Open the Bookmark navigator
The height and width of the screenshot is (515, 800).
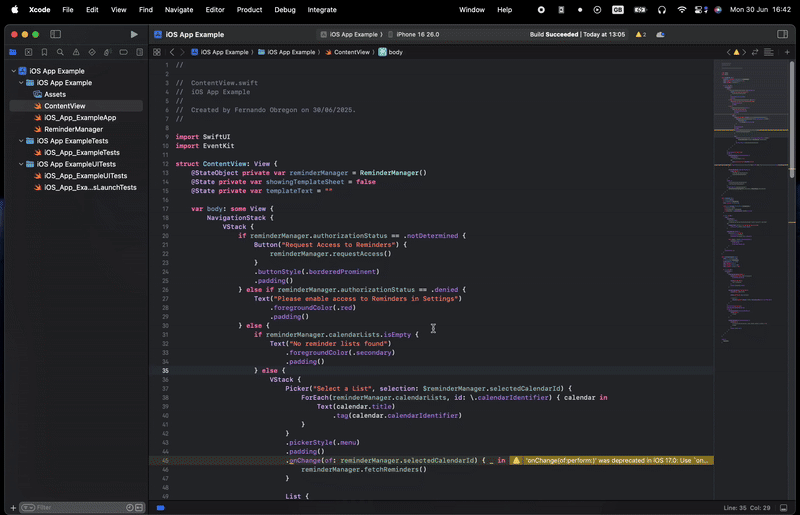(44, 52)
